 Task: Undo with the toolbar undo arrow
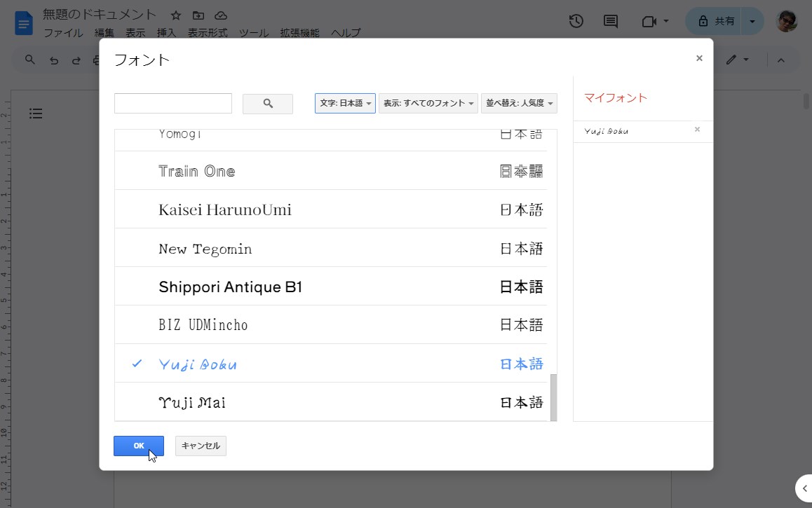[54, 60]
